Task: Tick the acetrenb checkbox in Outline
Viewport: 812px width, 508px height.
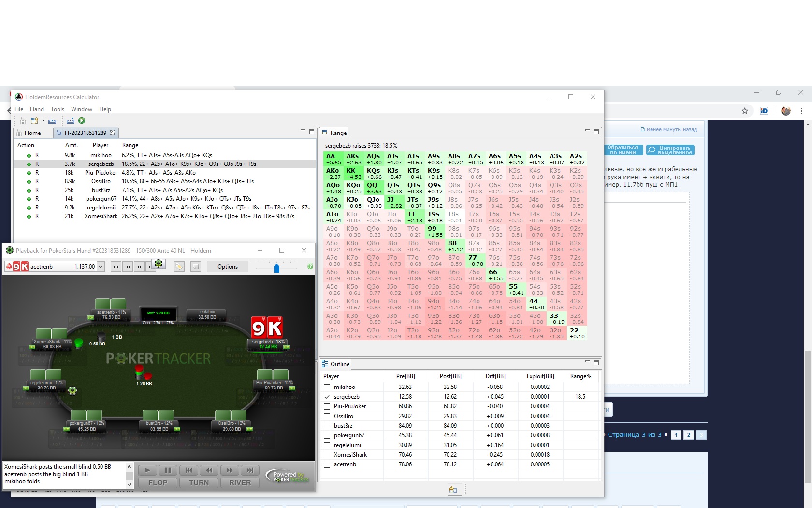Action: coord(327,464)
